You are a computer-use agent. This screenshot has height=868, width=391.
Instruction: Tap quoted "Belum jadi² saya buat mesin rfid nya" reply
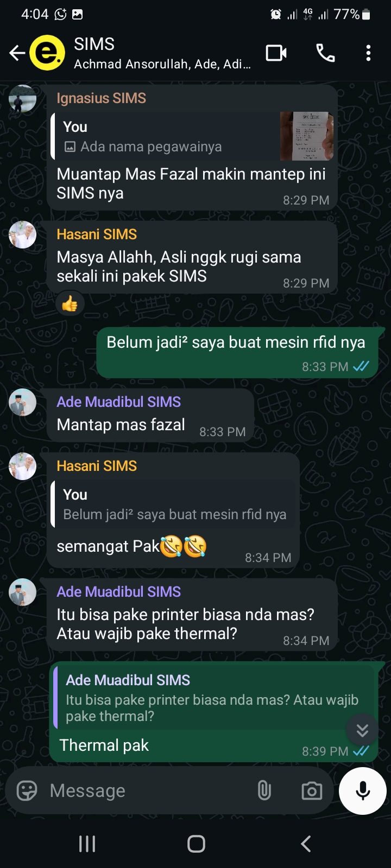point(174,505)
